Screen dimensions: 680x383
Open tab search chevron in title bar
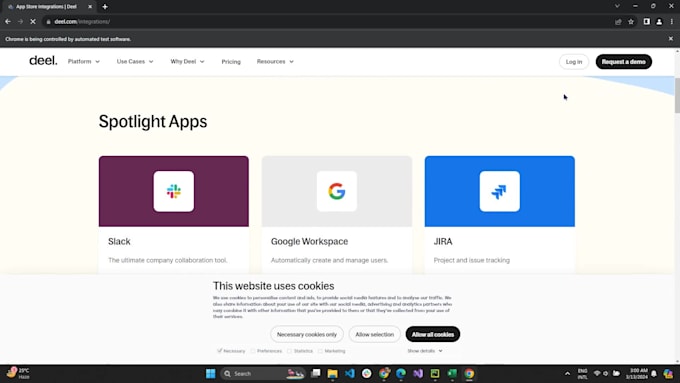point(617,6)
